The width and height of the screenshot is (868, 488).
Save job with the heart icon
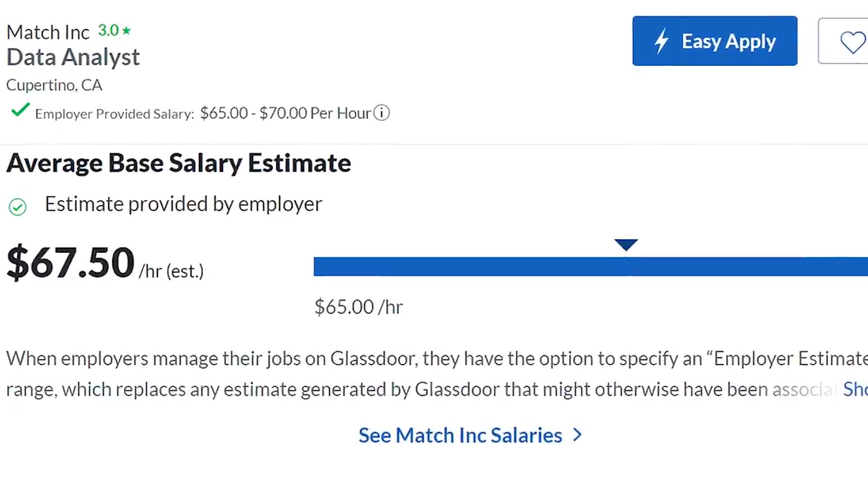click(x=853, y=42)
